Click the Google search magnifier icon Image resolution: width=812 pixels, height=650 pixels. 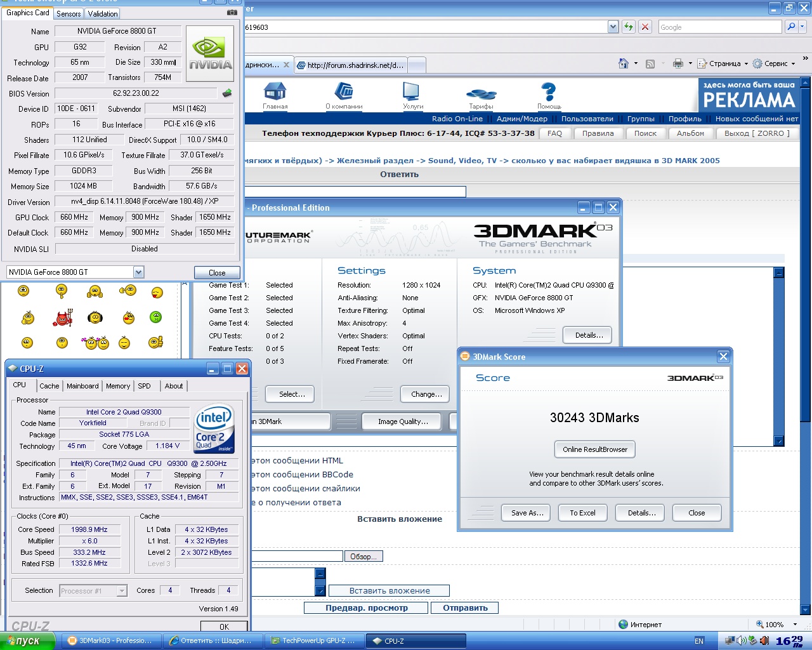790,27
